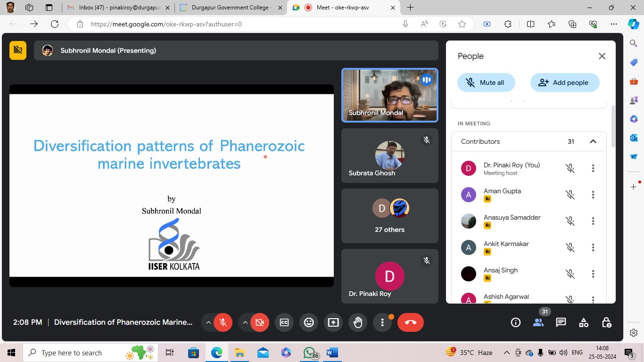The image size is (644, 362).
Task: Open the activities icon
Action: coord(584,322)
